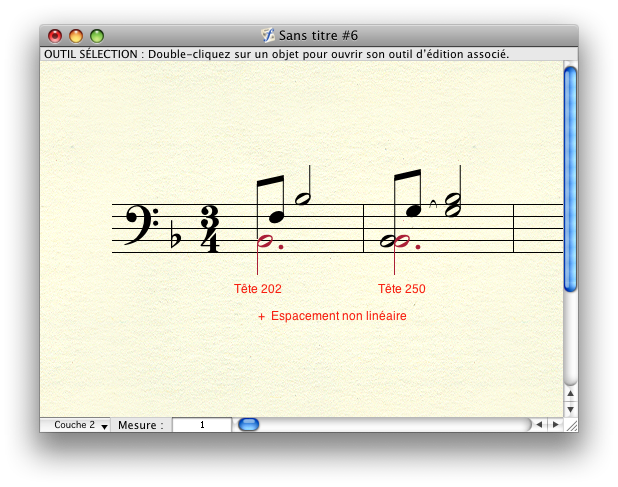Click the Espacement non linéaire text
This screenshot has width=618, height=487.
(338, 316)
